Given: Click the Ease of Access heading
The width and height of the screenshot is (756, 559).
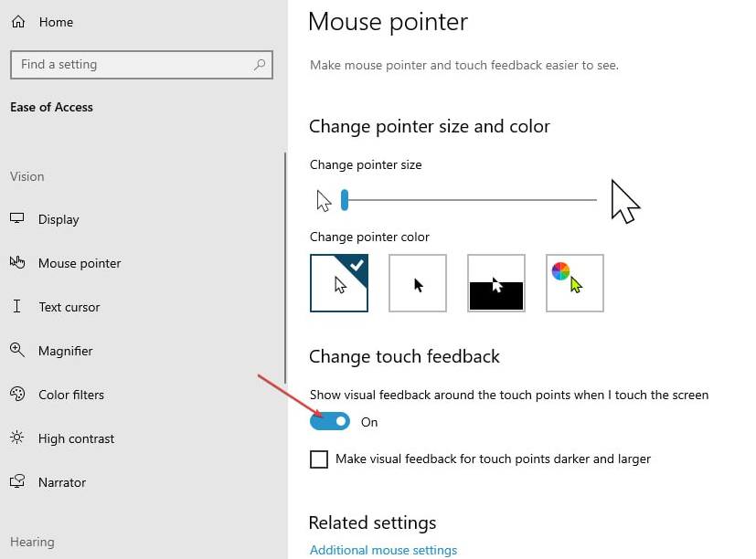Looking at the screenshot, I should [x=51, y=107].
